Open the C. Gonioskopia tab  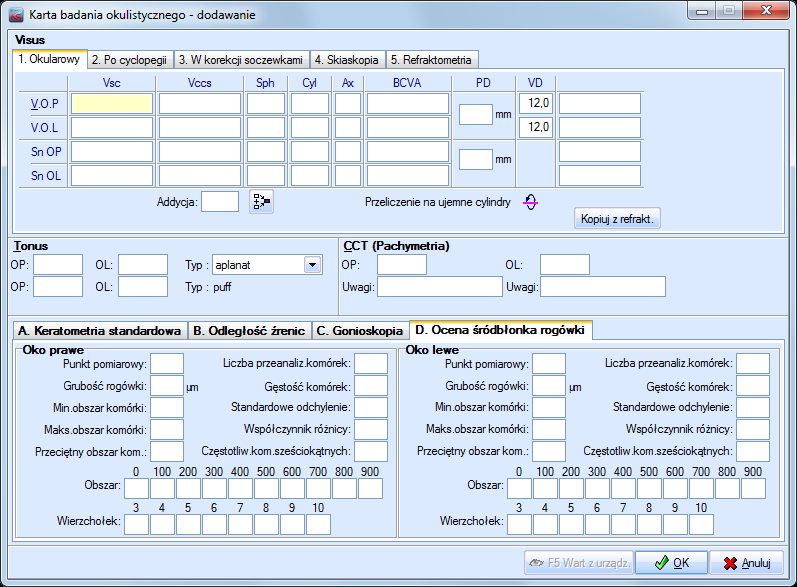pos(360,331)
